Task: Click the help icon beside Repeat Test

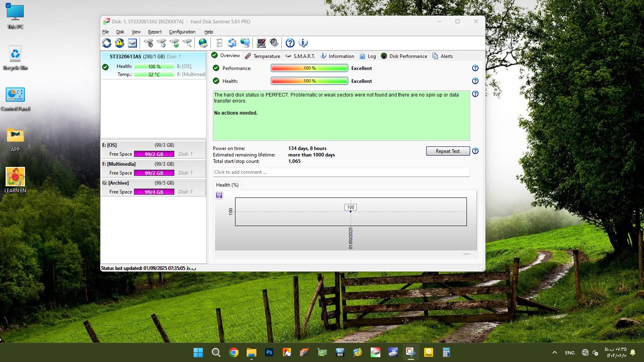Action: coord(475,151)
